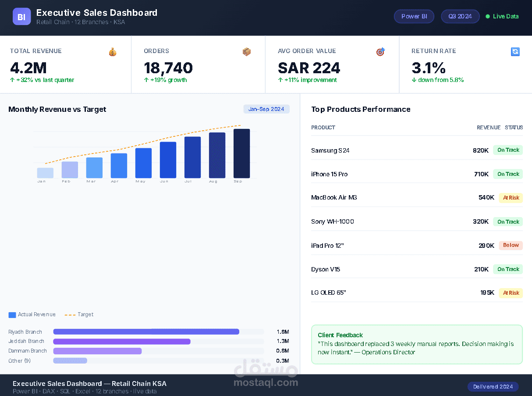The height and width of the screenshot is (396, 532).
Task: Click the Other (9) branches bar
Action: pos(70,360)
